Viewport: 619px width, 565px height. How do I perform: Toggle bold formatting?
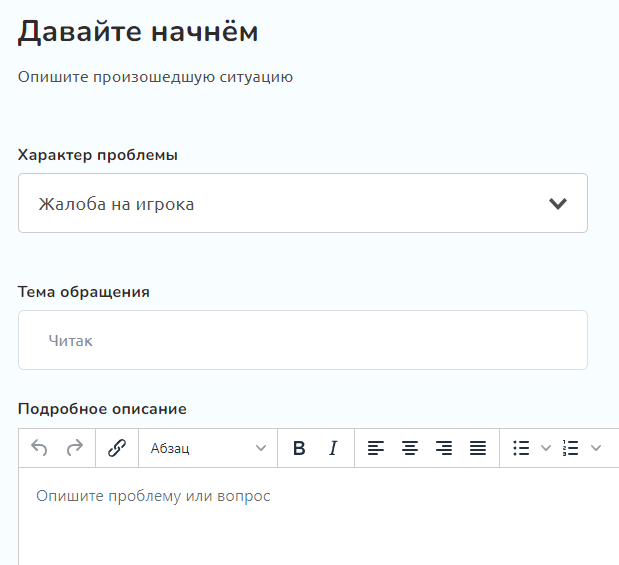click(299, 448)
